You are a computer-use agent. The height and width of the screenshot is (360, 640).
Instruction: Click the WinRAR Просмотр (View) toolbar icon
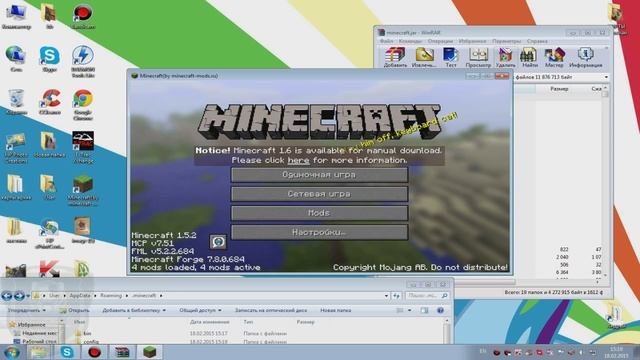(478, 57)
